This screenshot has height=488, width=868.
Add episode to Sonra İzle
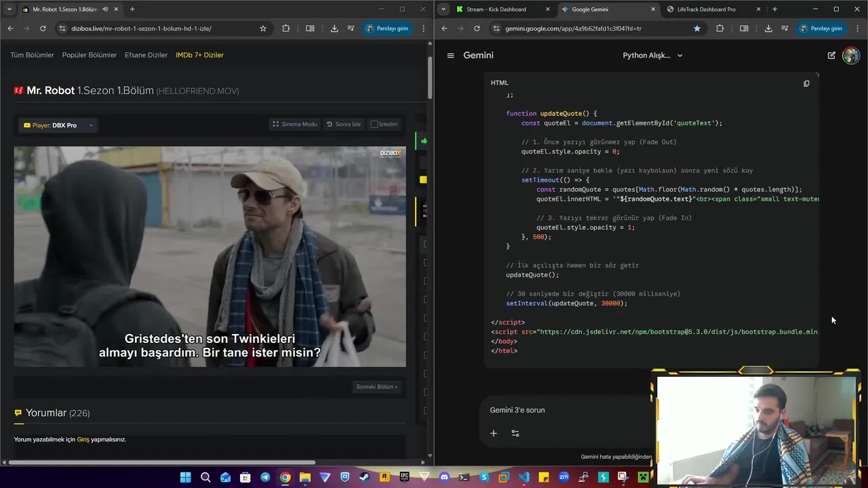(344, 124)
